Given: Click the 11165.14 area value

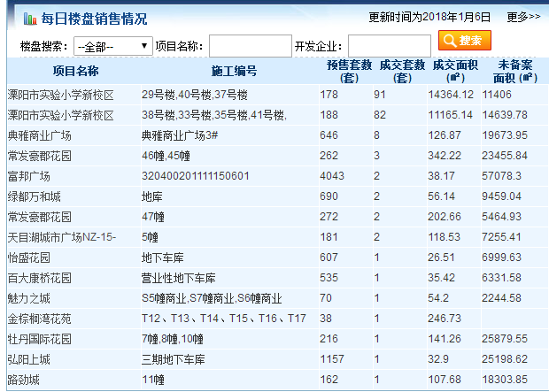Looking at the screenshot, I should 450,115.
